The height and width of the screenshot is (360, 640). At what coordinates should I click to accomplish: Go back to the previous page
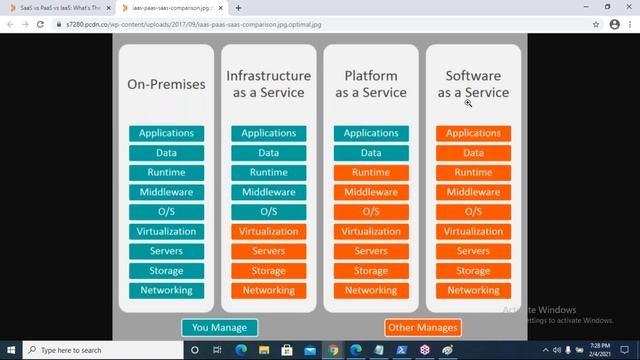(x=10, y=24)
